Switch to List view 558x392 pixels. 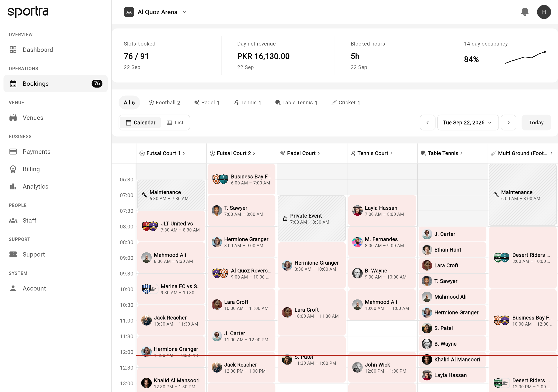click(x=175, y=122)
